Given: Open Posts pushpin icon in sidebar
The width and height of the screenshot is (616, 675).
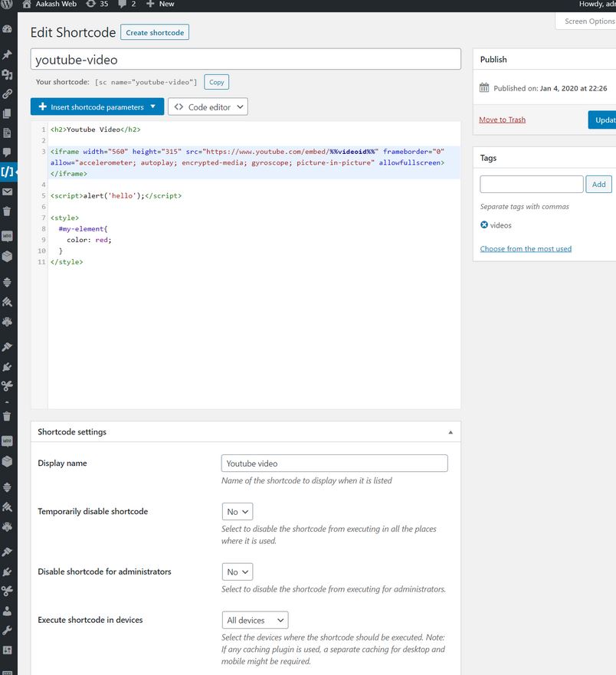Looking at the screenshot, I should coord(8,54).
